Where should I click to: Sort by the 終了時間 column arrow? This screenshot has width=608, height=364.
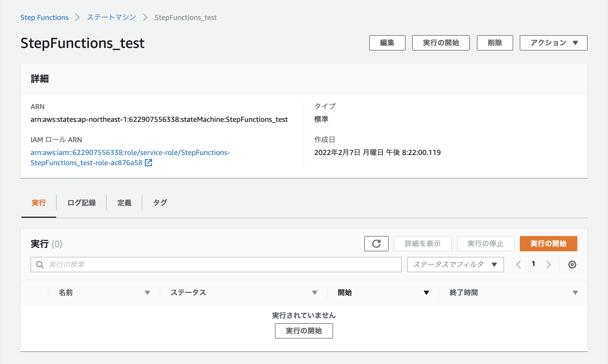(x=575, y=293)
